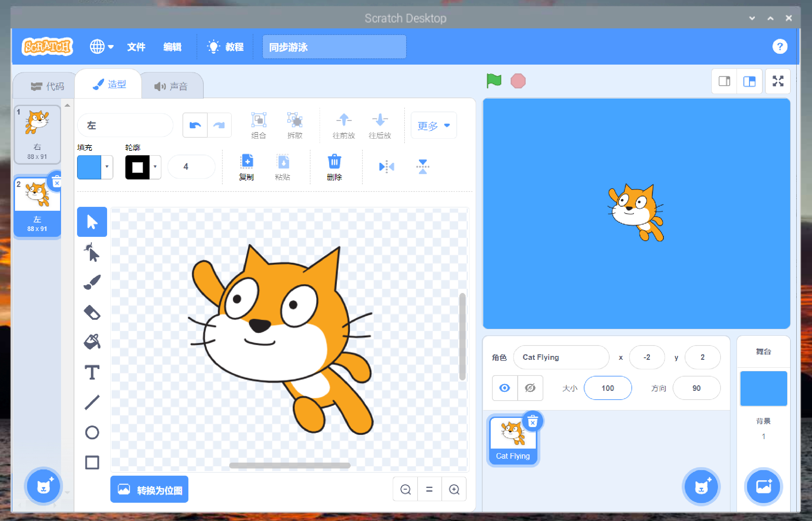Click the costume name field 左

tap(125, 126)
